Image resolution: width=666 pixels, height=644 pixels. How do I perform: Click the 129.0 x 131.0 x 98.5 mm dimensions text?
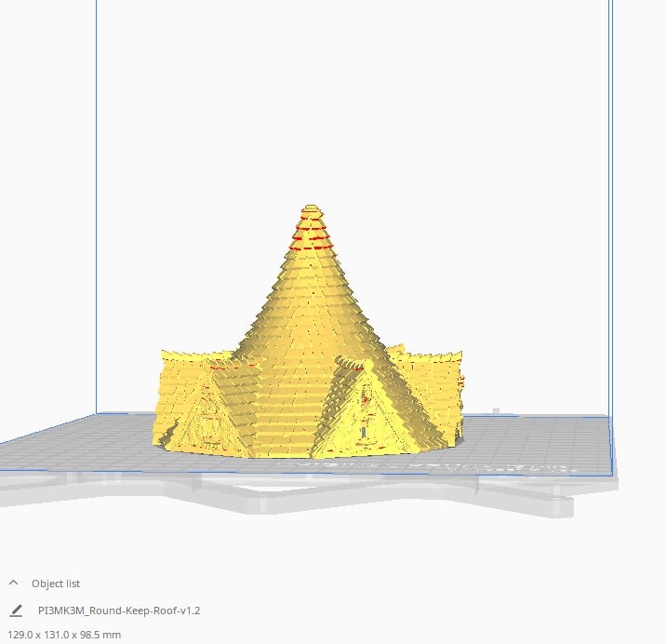(x=61, y=635)
